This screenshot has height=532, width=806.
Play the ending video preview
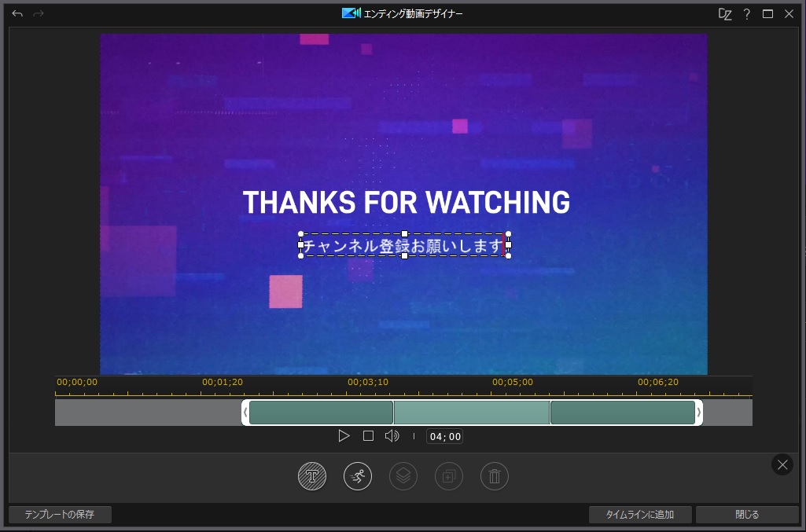[344, 436]
